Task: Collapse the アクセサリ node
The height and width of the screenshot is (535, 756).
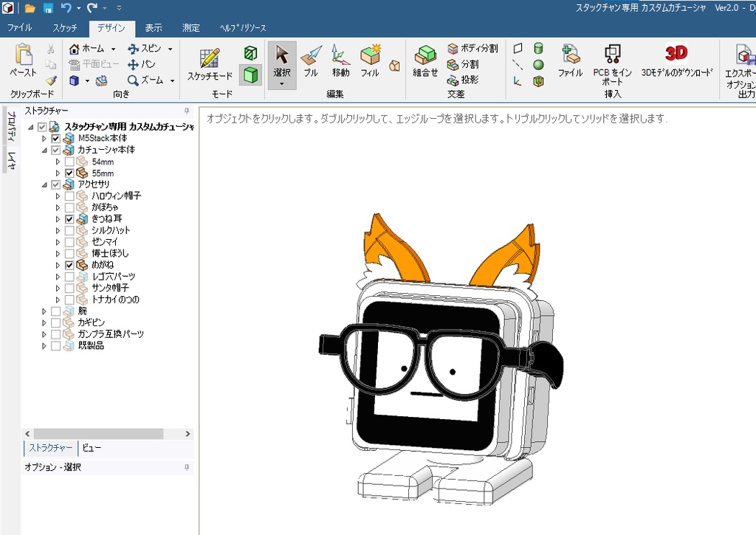Action: tap(44, 184)
